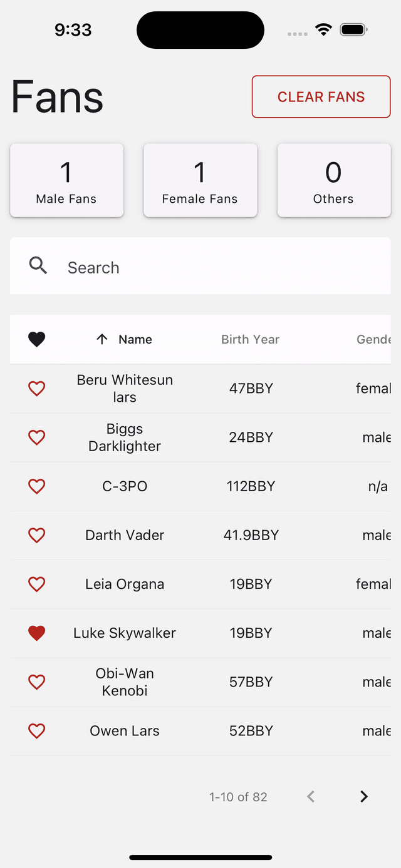Favorite Owen Lars using heart icon
Screen dimensions: 401x868
[37, 730]
